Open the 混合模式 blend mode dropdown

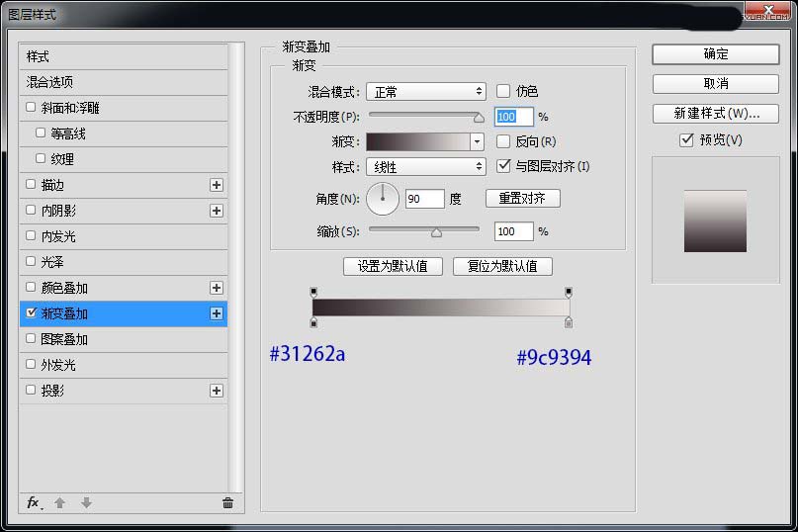point(425,91)
